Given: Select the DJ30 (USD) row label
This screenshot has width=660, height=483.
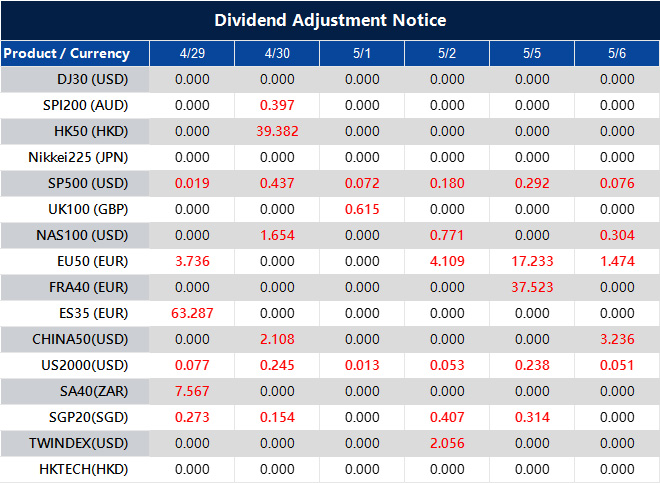Looking at the screenshot, I should 92,79.
